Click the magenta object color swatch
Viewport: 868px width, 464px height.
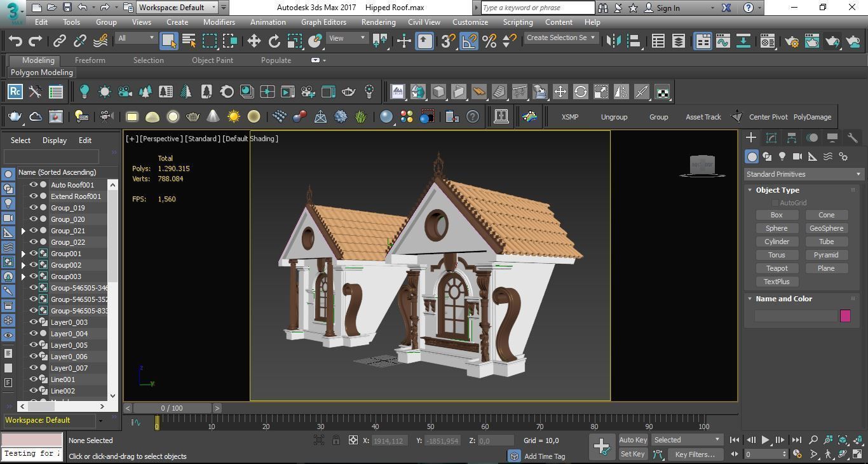point(845,316)
